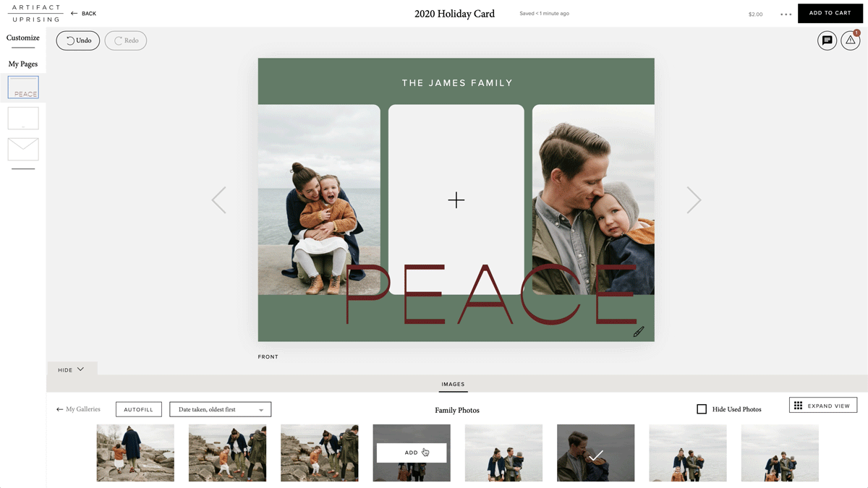The height and width of the screenshot is (488, 868).
Task: Select the front page PEACE thumbnail
Action: pos(23,87)
